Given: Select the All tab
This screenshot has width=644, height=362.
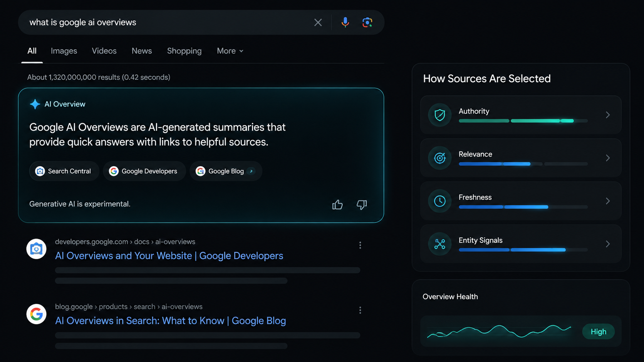Looking at the screenshot, I should [32, 51].
